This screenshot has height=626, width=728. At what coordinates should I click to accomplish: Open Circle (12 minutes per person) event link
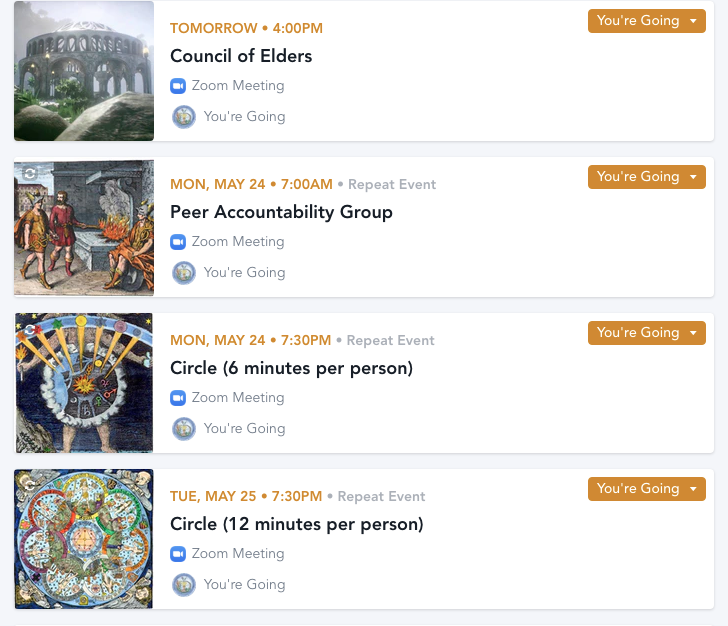tap(296, 524)
